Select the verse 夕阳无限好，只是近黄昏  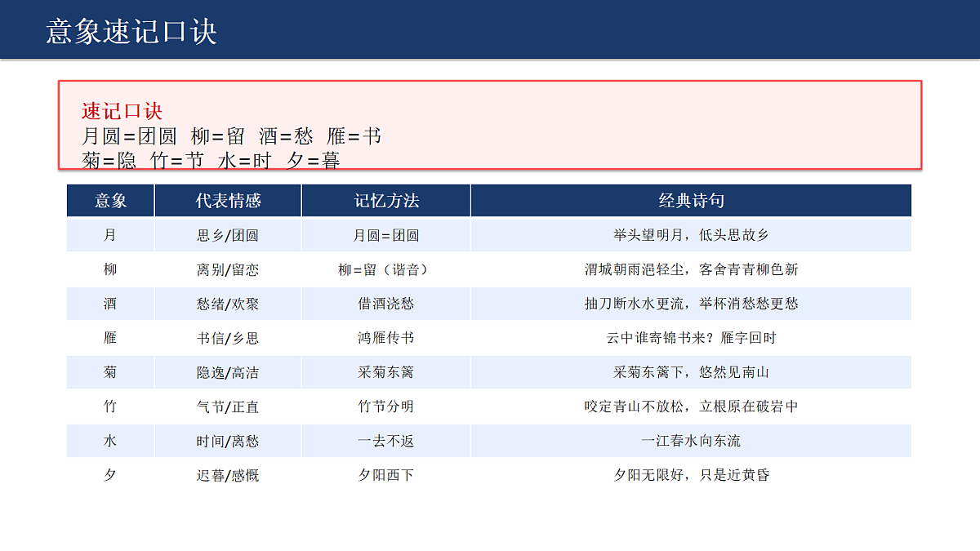[x=691, y=475]
